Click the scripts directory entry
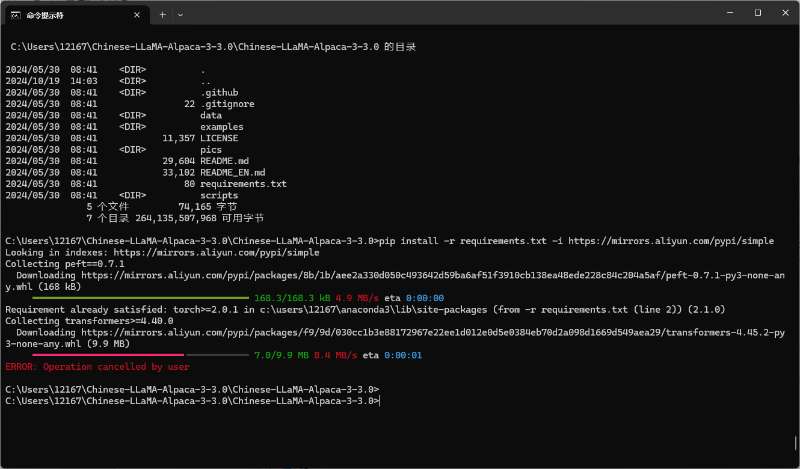This screenshot has width=800, height=469. pos(219,195)
